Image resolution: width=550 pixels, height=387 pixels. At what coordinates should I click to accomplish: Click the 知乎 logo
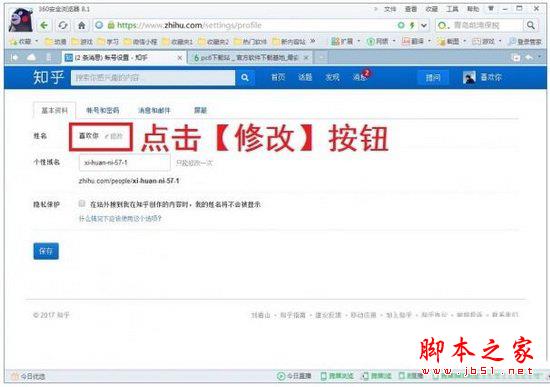click(48, 77)
